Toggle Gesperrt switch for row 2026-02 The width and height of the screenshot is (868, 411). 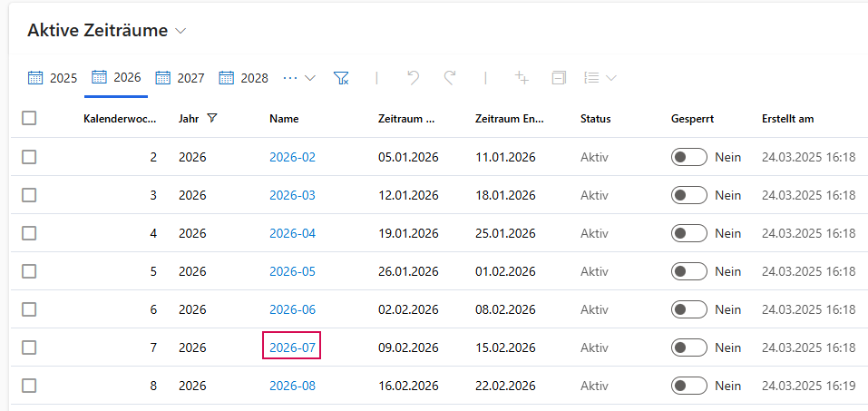(688, 157)
